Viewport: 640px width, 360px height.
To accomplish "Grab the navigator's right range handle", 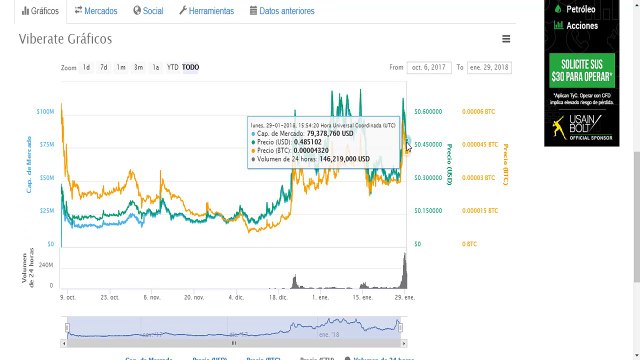I will (x=400, y=327).
